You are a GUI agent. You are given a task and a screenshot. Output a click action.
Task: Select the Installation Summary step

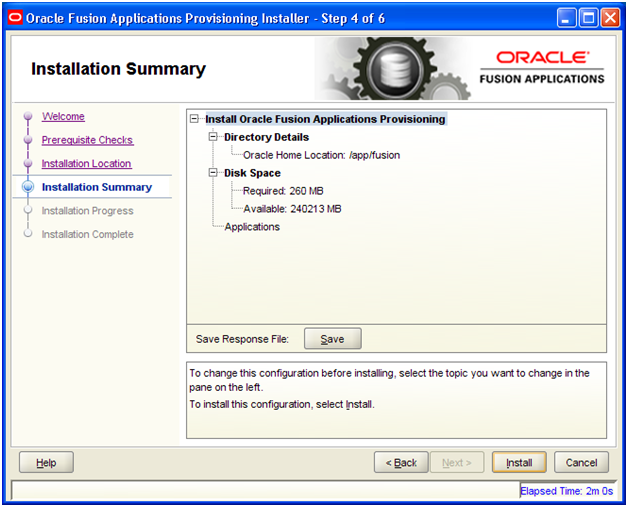(97, 187)
